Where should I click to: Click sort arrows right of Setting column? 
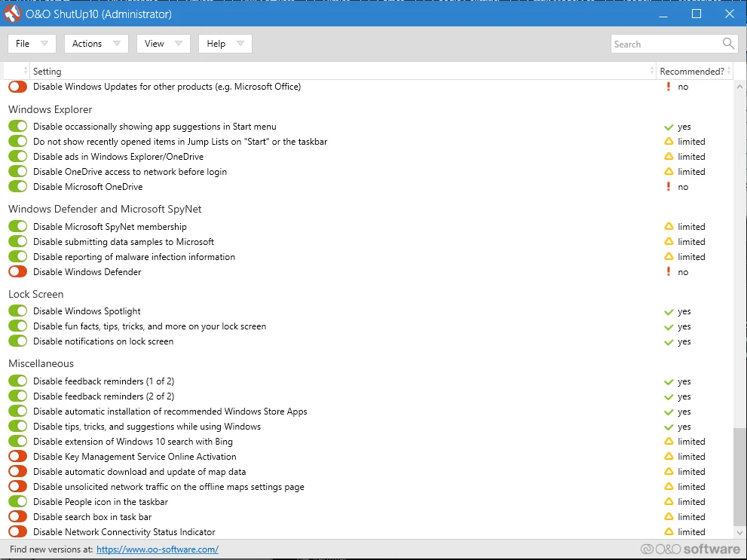click(x=652, y=71)
